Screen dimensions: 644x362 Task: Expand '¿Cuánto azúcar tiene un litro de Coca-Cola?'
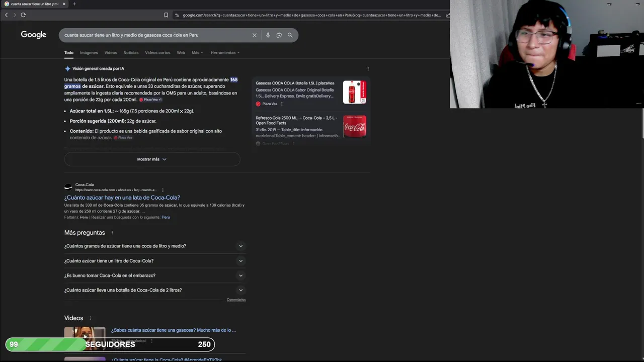point(154,261)
